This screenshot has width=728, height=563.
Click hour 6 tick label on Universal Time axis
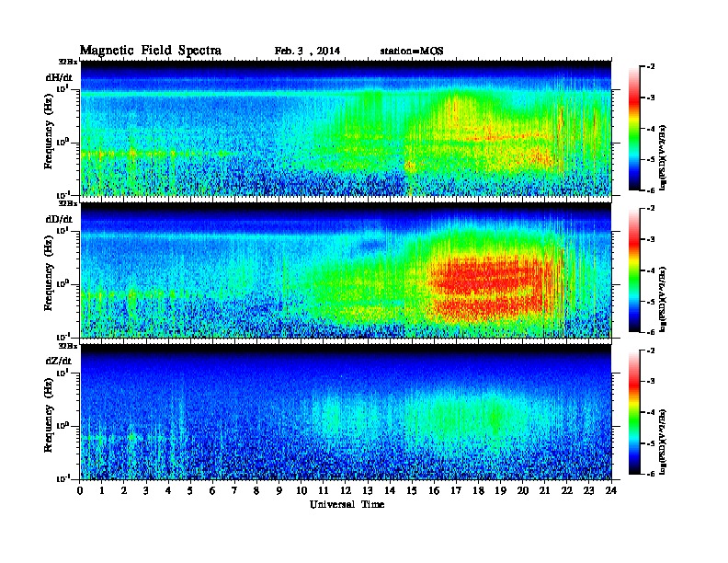pyautogui.click(x=212, y=491)
